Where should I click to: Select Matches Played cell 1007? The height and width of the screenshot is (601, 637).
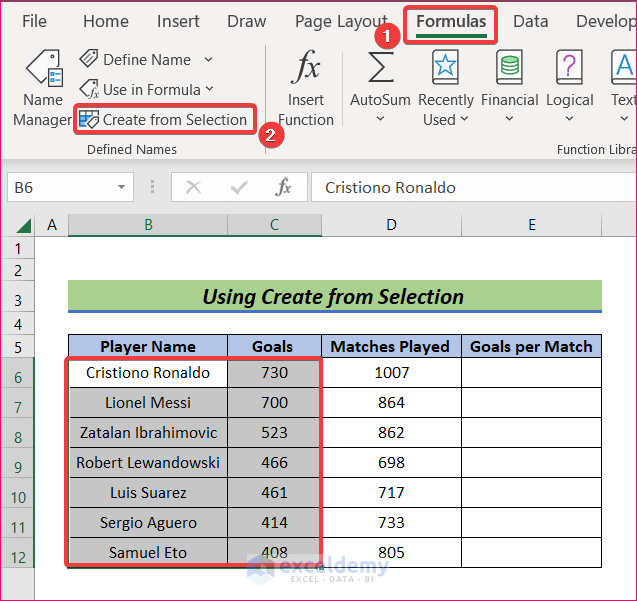point(391,373)
